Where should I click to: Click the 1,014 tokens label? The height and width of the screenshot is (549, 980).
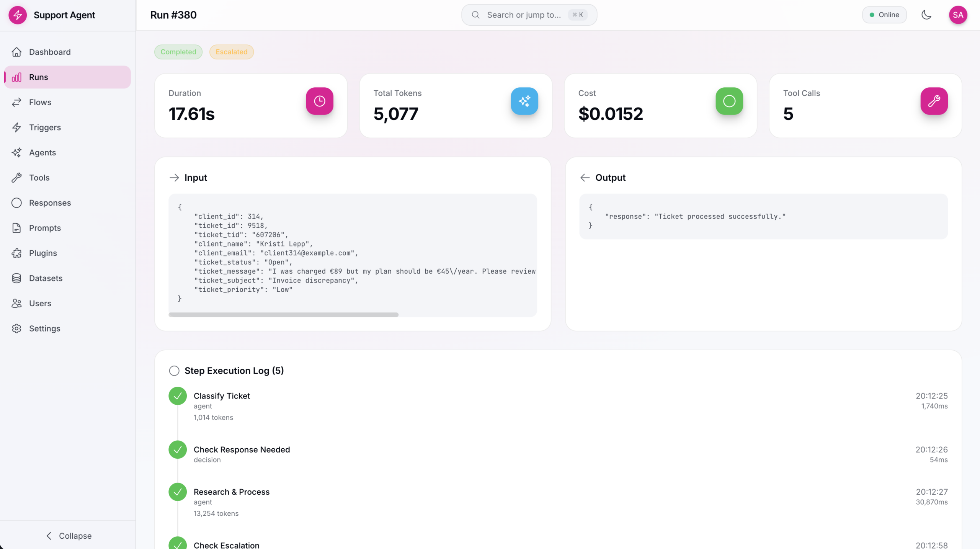214,418
